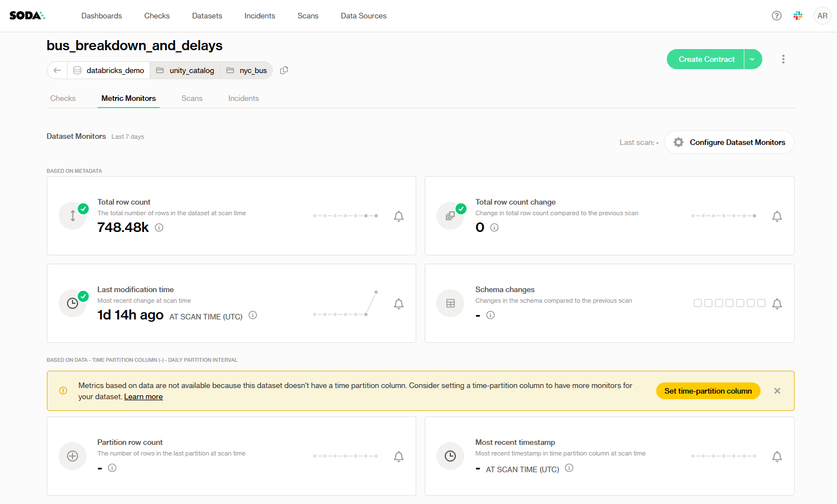Open Data Sources in the top navigation

point(363,16)
